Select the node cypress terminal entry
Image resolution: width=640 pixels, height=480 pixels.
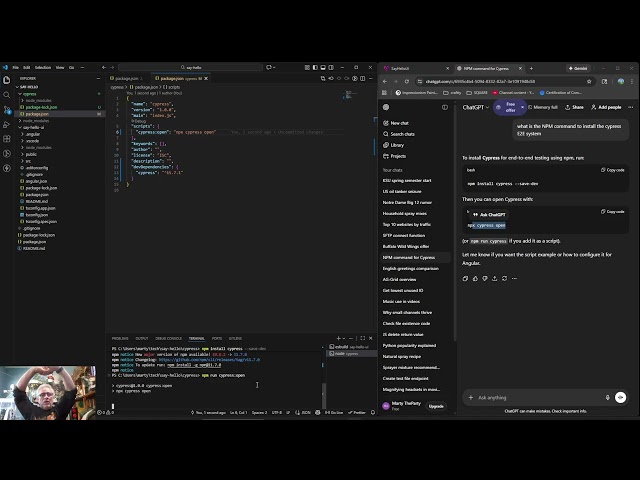(x=349, y=353)
